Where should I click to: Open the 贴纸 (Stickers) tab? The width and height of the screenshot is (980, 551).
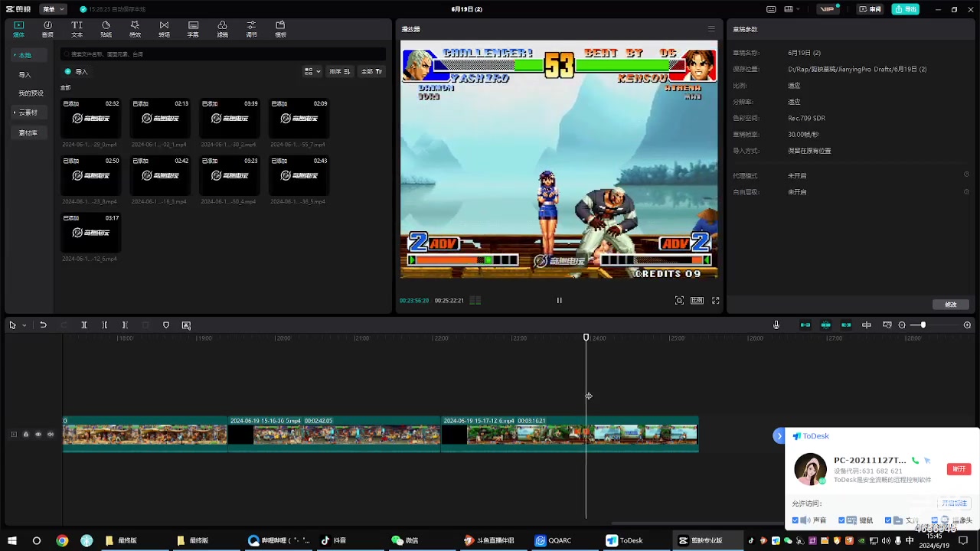click(x=106, y=29)
